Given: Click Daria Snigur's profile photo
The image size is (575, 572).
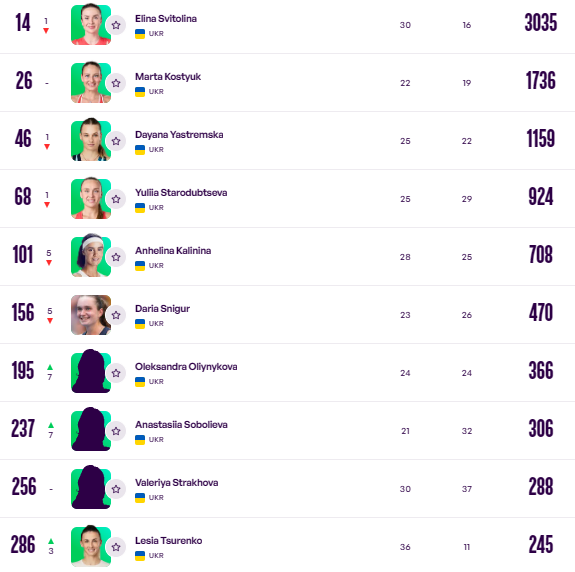Looking at the screenshot, I should 91,315.
